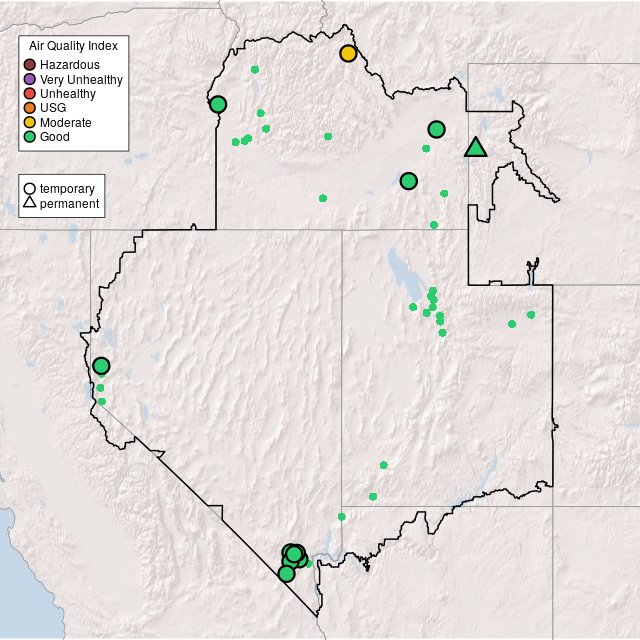Select the southernmost large green circle marker
The image size is (640, 640).
pos(286,573)
